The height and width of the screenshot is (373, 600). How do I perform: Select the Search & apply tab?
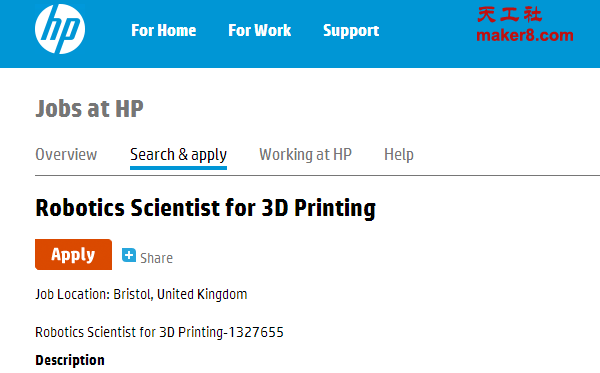coord(178,155)
